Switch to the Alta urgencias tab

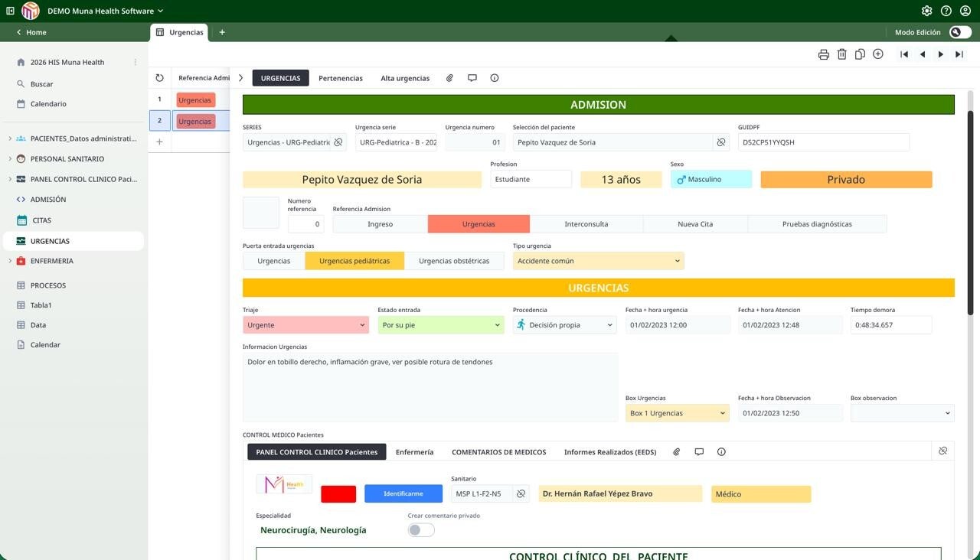(405, 78)
